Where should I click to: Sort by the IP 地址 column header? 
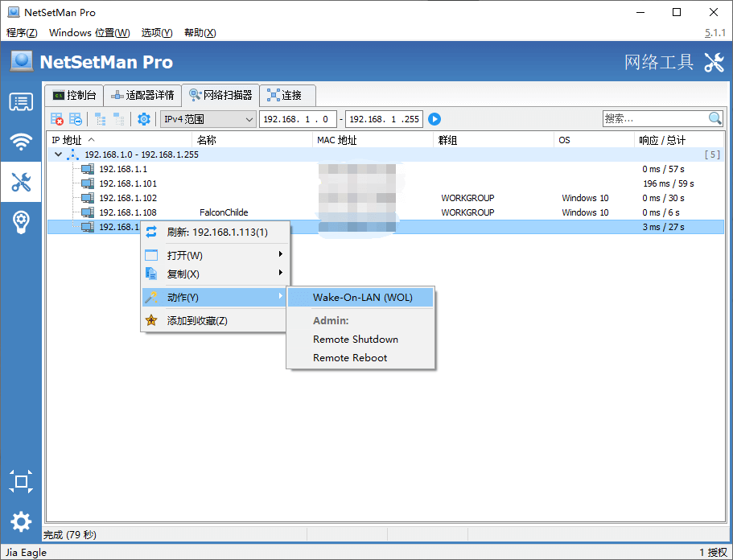(120, 140)
